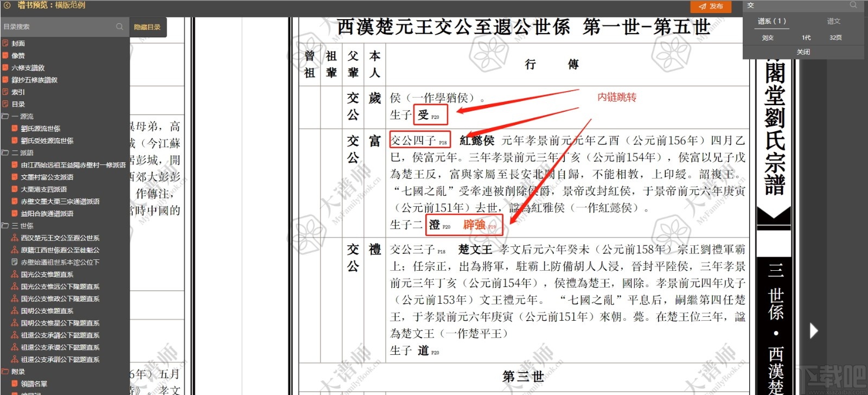Click the page icon beside 封面
The image size is (868, 395).
tap(5, 43)
